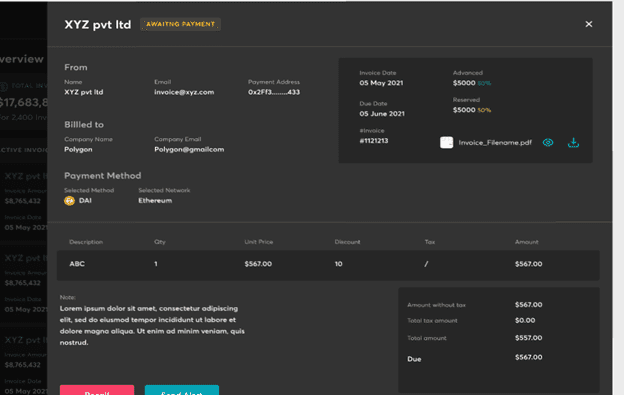Click the Polygon@gmailcom company email
Image resolution: width=624 pixels, height=396 pixels.
pyautogui.click(x=189, y=149)
